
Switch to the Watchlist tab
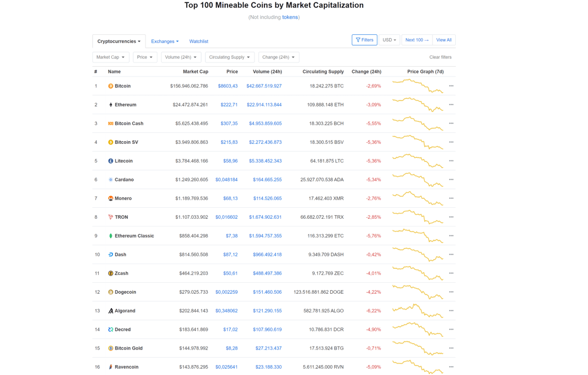coord(199,41)
